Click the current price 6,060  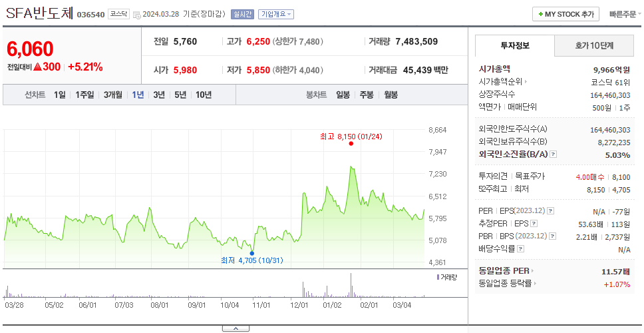pos(30,49)
